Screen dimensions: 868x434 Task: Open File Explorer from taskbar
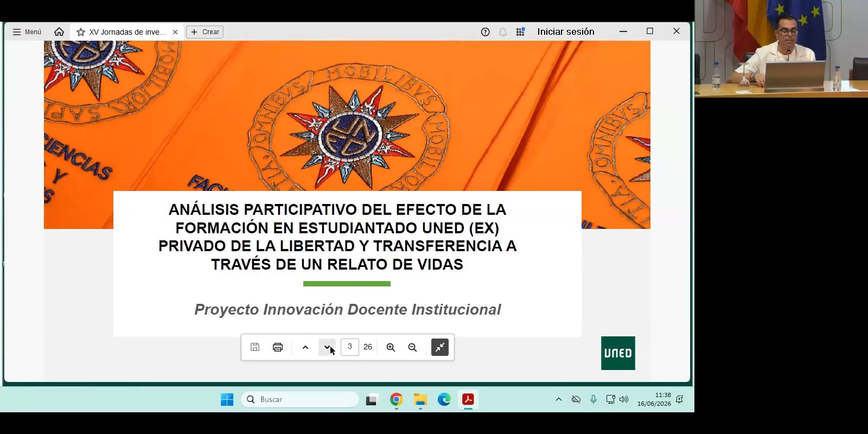(420, 400)
